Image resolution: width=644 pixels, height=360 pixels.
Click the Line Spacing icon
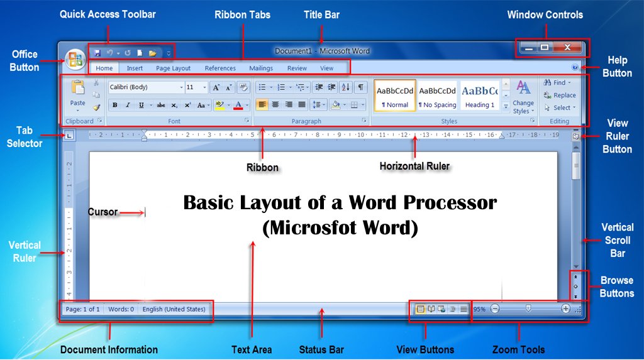(x=316, y=105)
